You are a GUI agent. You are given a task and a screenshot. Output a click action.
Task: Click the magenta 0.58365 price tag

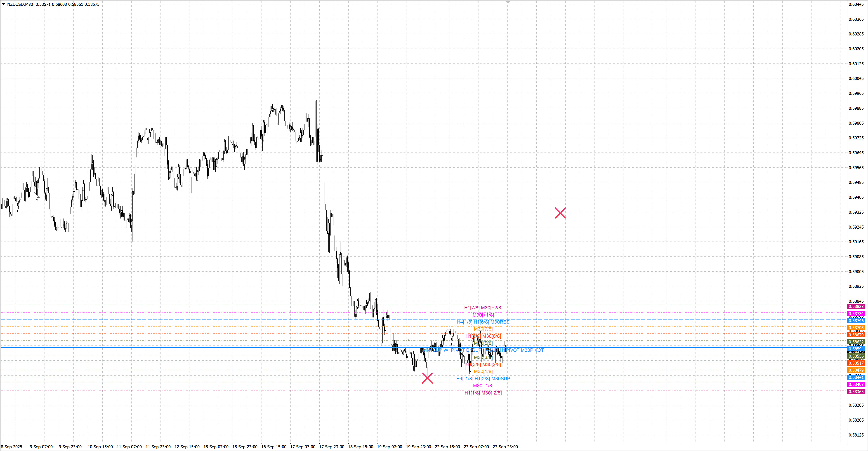click(856, 391)
